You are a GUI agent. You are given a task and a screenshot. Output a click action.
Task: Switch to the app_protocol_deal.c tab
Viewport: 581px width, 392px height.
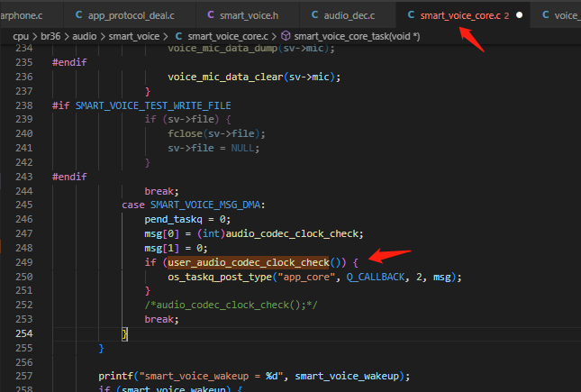[x=130, y=15]
